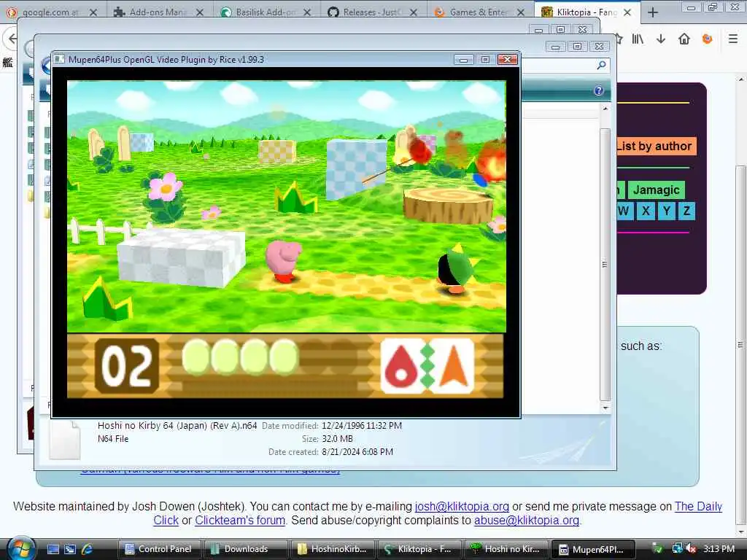Open the browser Downloads arrow icon
This screenshot has height=560, width=747.
[661, 39]
